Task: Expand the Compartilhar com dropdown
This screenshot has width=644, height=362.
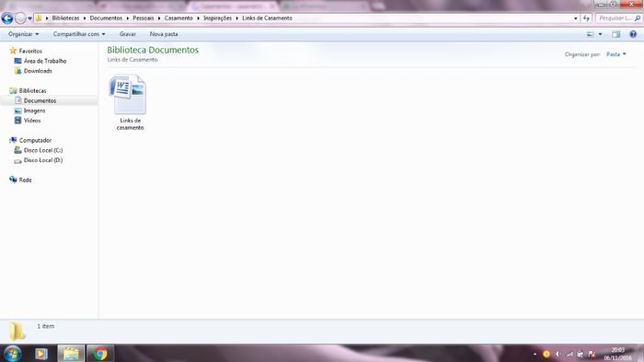Action: pyautogui.click(x=79, y=34)
